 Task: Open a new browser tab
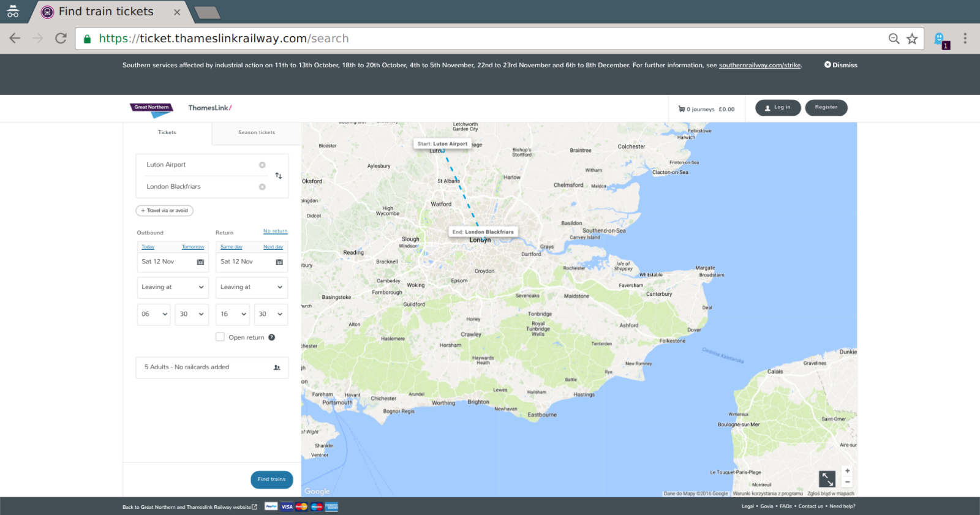pos(207,12)
